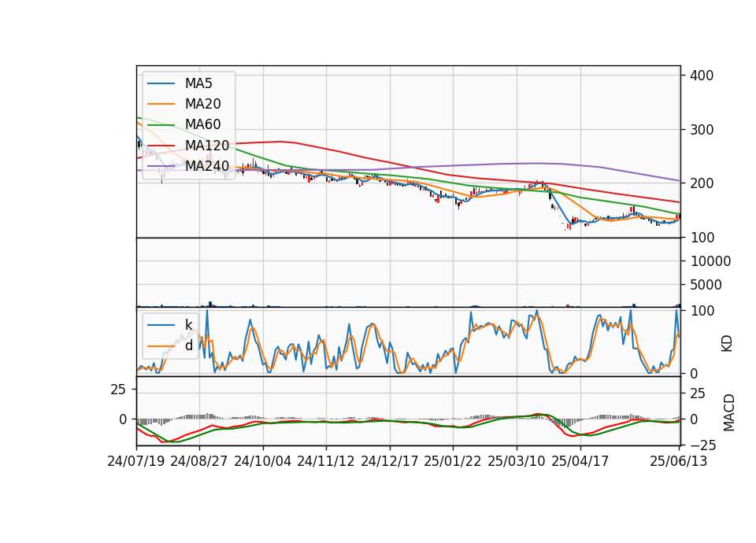Click the MA60 legend label
This screenshot has width=756, height=543.
click(x=202, y=124)
